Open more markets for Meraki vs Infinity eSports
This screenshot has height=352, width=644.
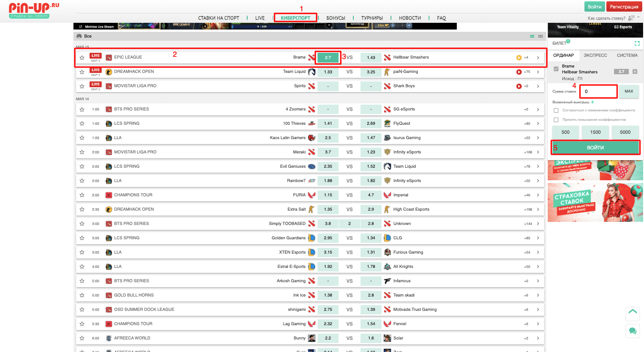[x=538, y=152]
